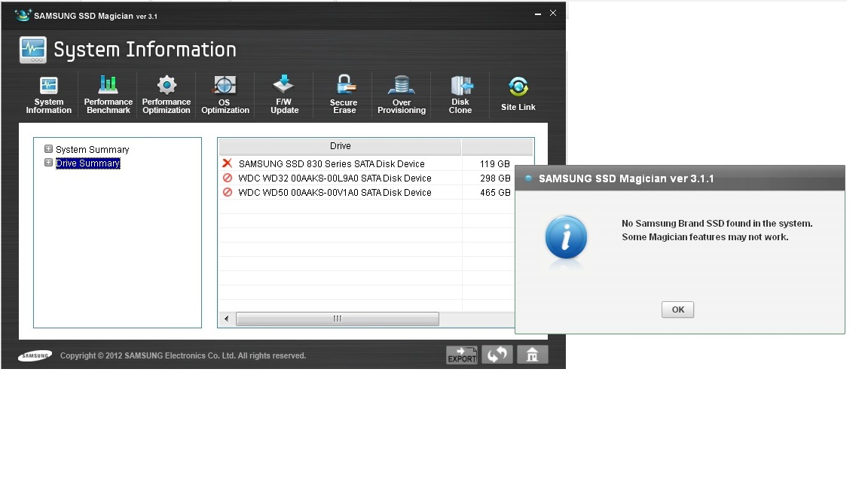
Task: Click the horizontal scrollbar thumb in drive list
Action: [x=337, y=319]
